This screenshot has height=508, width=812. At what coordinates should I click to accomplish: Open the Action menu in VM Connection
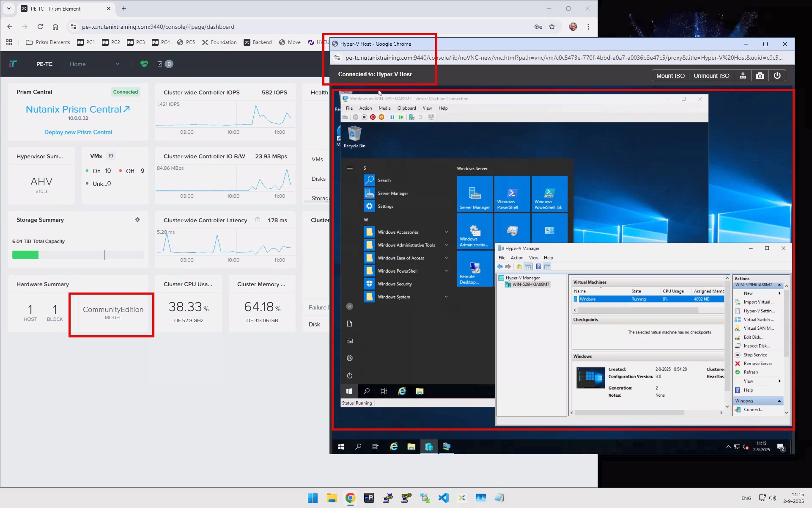coord(365,108)
